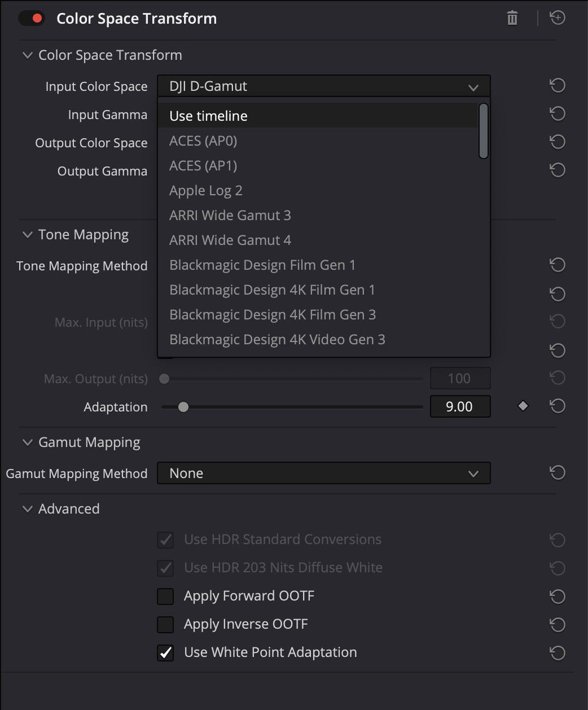Screen dimensions: 588x710
Task: Reset the Output Color Space setting
Action: point(557,142)
